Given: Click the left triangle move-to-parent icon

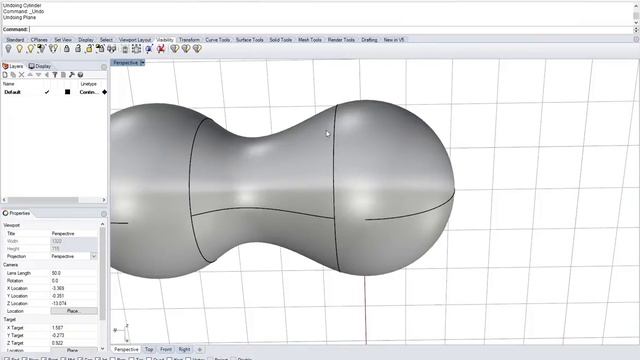Looking at the screenshot, I should (x=47, y=75).
